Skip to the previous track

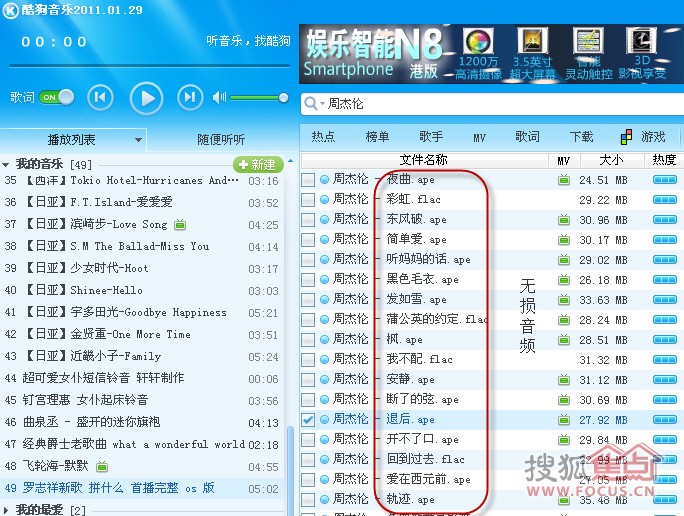[x=100, y=97]
